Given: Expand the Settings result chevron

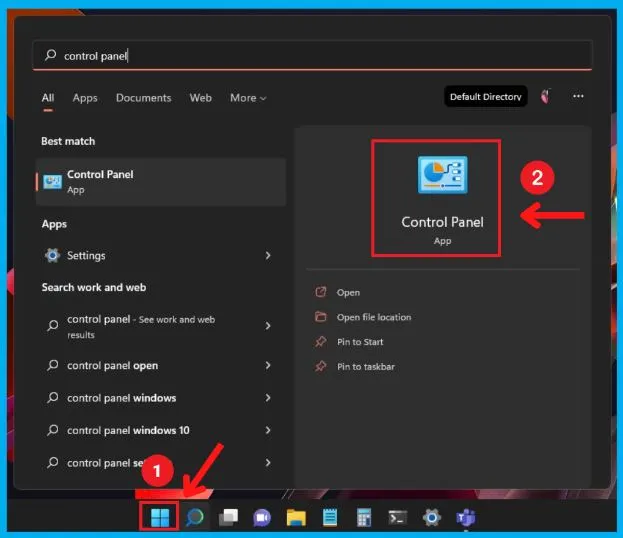Looking at the screenshot, I should tap(268, 255).
